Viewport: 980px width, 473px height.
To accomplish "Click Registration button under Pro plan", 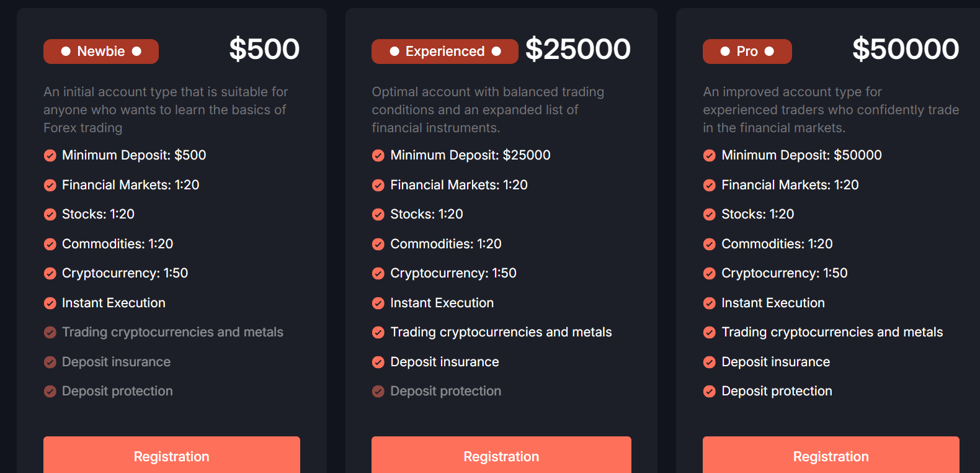I will (x=831, y=455).
